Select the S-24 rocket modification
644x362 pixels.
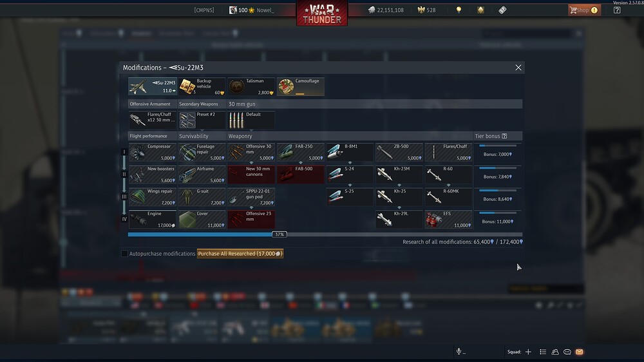point(350,175)
